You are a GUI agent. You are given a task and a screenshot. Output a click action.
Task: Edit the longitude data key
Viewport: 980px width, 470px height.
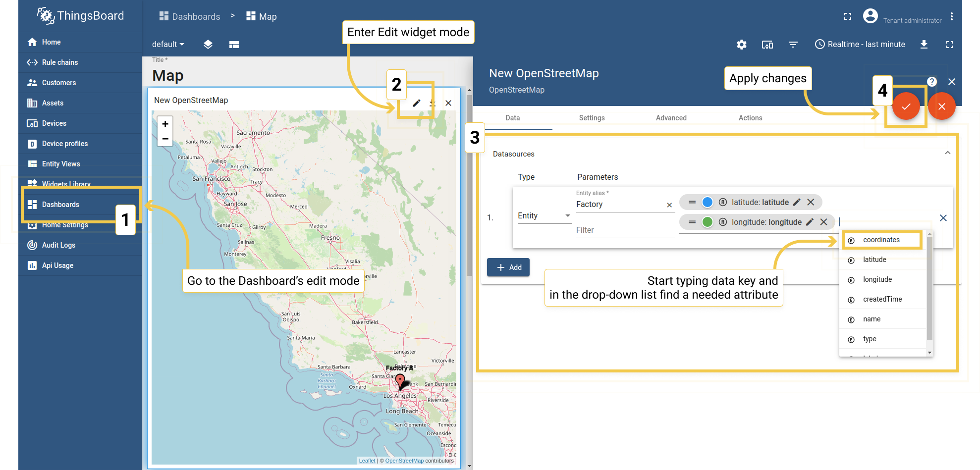810,222
